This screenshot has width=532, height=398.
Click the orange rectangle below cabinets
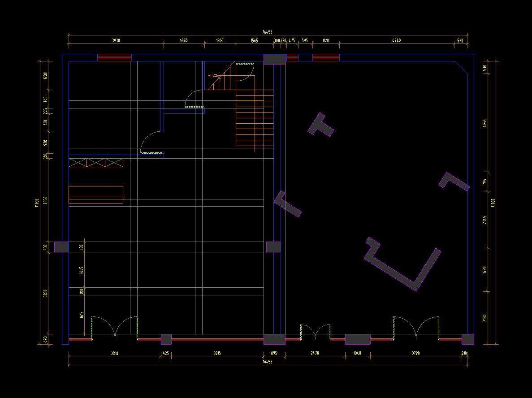coord(95,195)
